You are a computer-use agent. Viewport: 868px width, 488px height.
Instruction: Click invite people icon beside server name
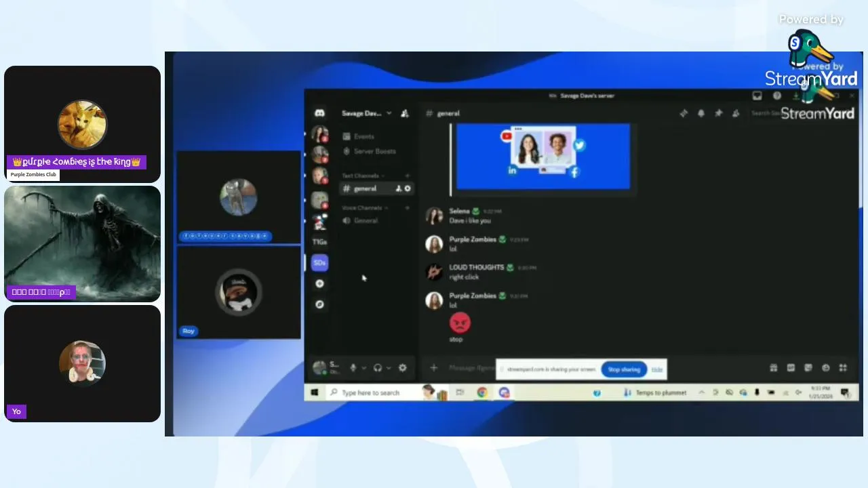pos(405,113)
